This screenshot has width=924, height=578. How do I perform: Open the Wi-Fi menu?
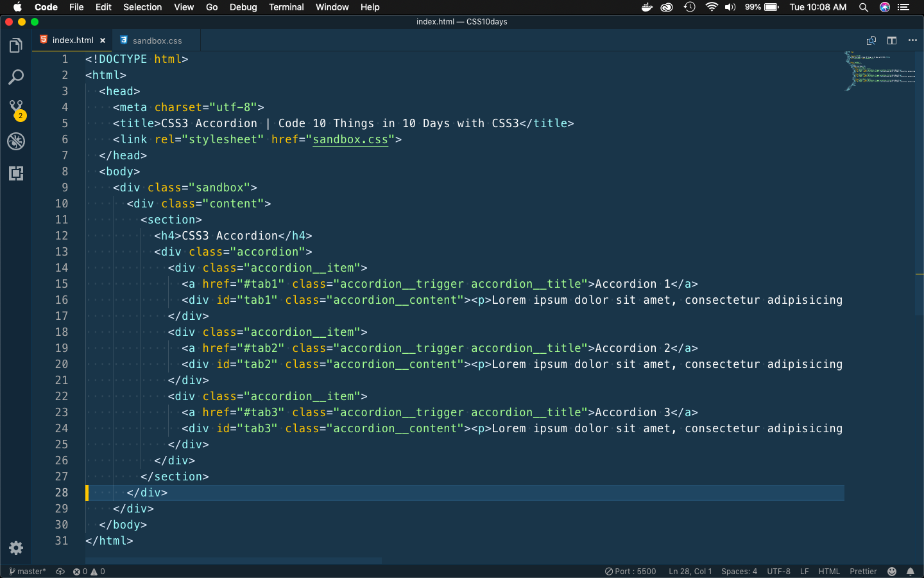(x=711, y=7)
